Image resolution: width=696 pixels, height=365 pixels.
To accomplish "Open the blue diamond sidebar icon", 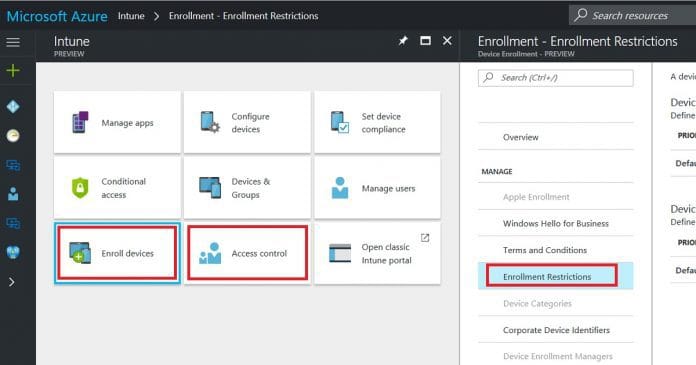I will coord(13,107).
